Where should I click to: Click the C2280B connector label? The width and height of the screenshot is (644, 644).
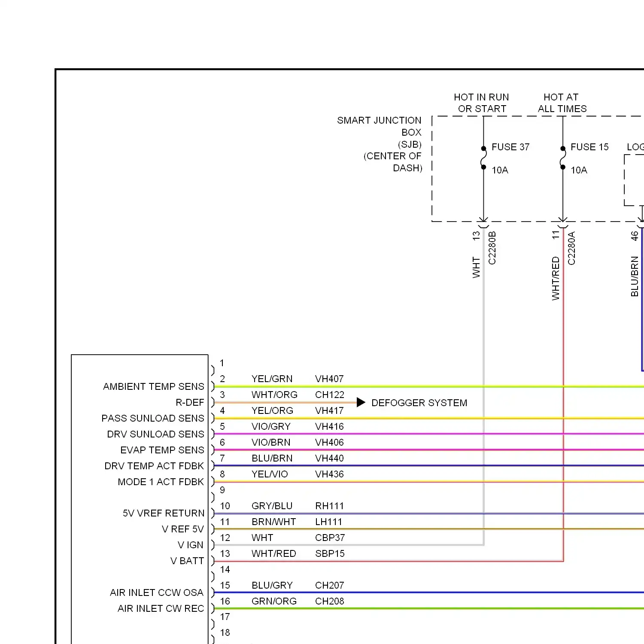[492, 248]
